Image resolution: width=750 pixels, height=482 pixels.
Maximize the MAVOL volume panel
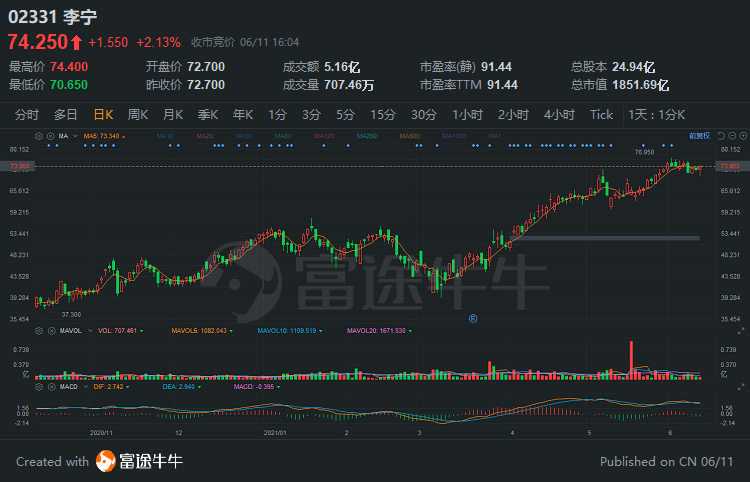tap(741, 331)
